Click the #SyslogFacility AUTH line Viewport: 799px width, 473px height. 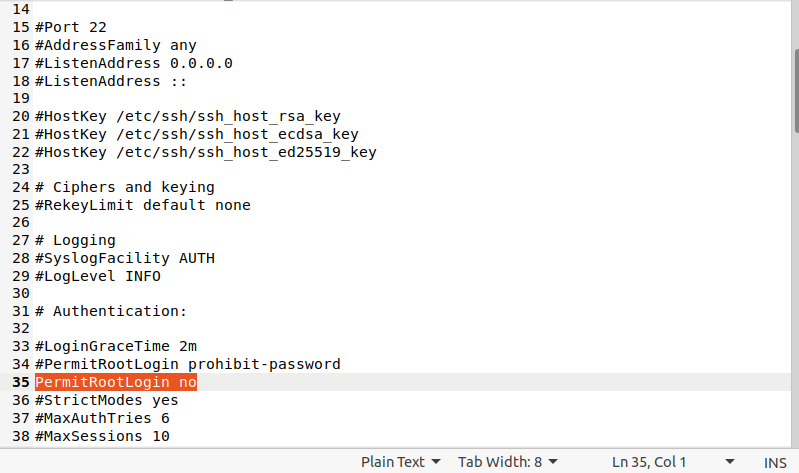click(x=124, y=258)
